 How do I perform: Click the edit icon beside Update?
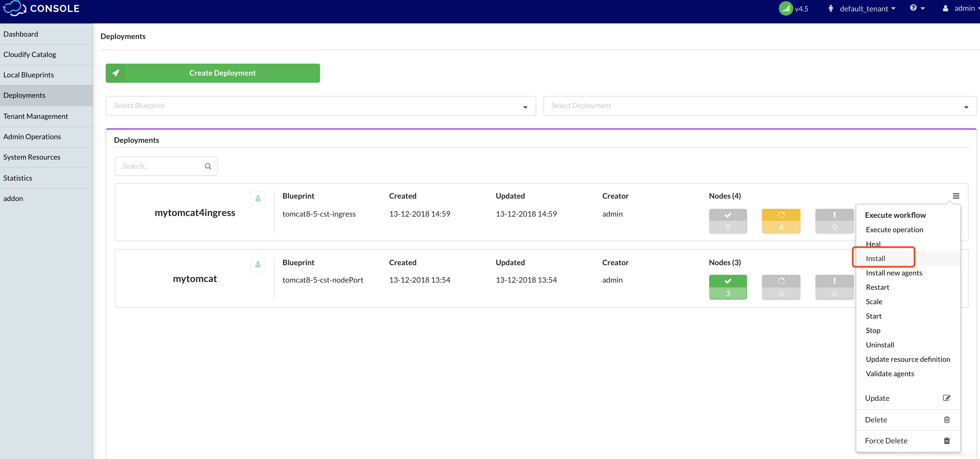click(x=946, y=398)
